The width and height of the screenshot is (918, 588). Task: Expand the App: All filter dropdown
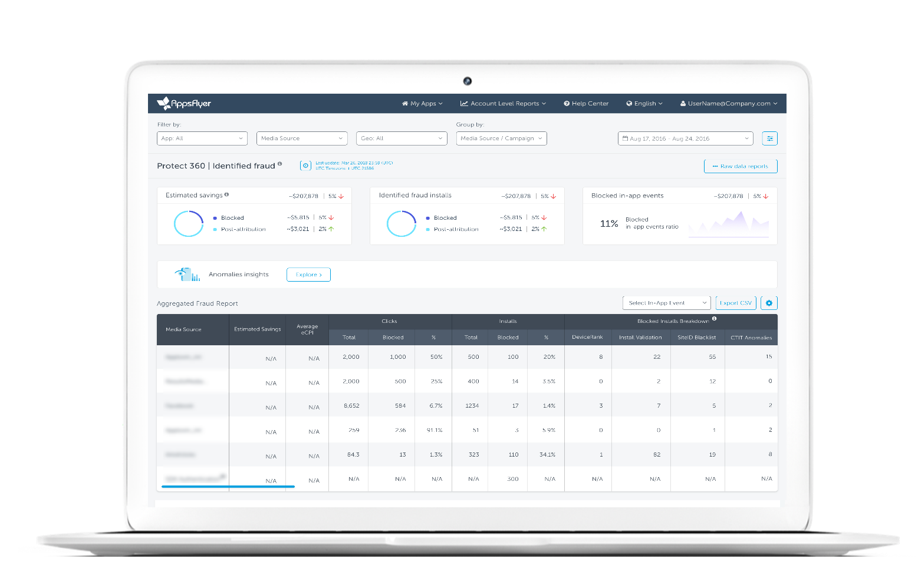(202, 138)
